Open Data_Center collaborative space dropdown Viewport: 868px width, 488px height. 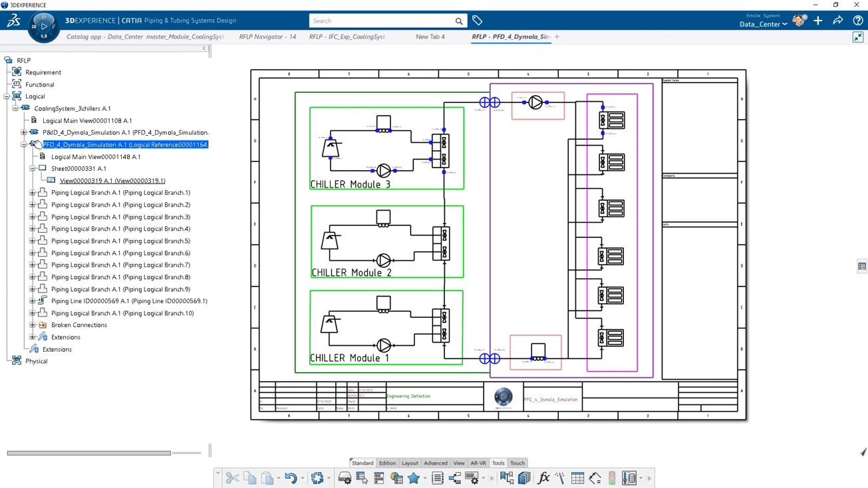tap(764, 25)
